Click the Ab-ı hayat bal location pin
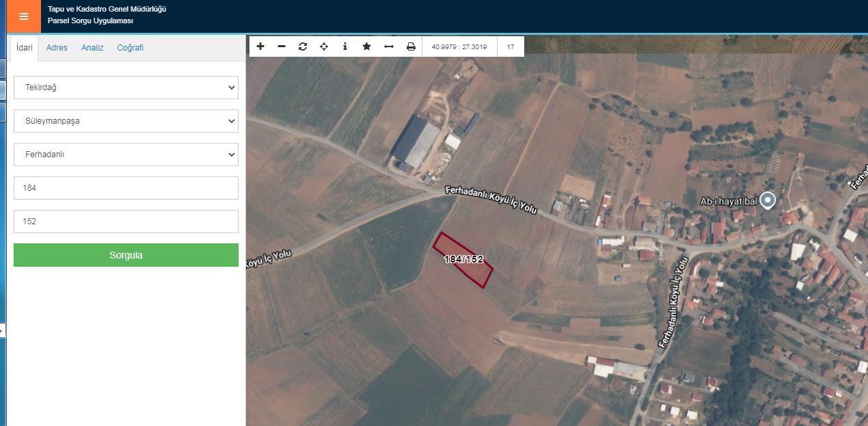This screenshot has width=868, height=426. (x=768, y=200)
